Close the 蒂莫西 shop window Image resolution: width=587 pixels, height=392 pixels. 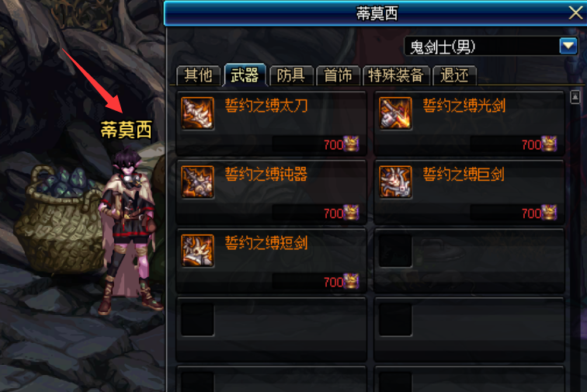pyautogui.click(x=576, y=13)
